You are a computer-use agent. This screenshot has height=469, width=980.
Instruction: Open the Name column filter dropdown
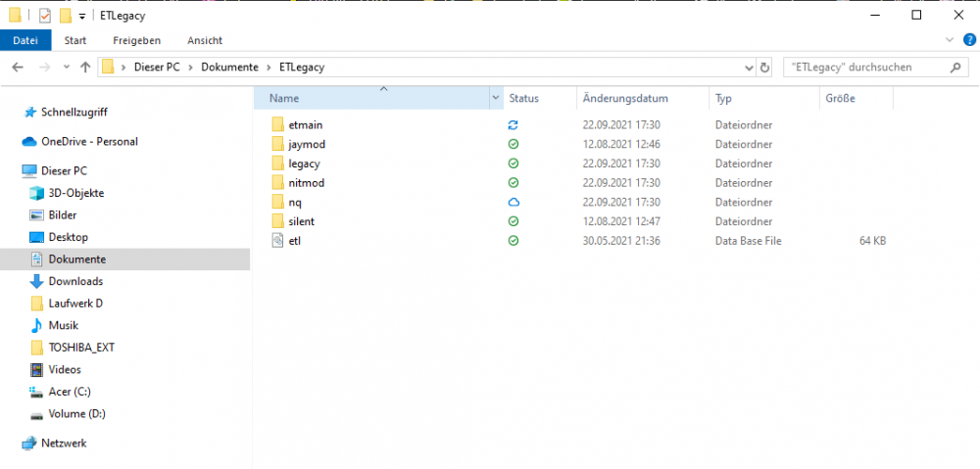point(496,98)
